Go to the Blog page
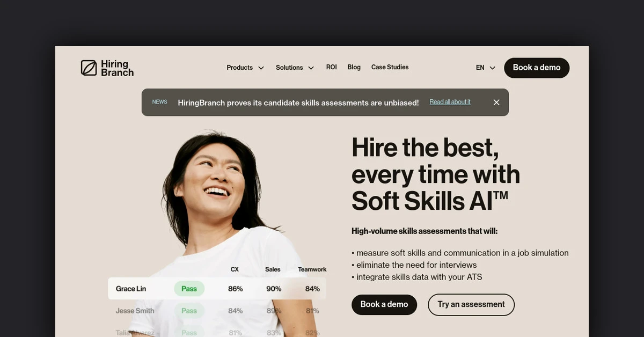 [354, 67]
